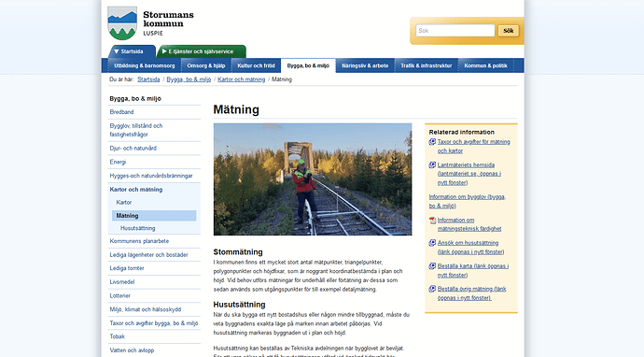
Task: Expand the Kartor och mätning sidebar section
Action: [x=136, y=190]
